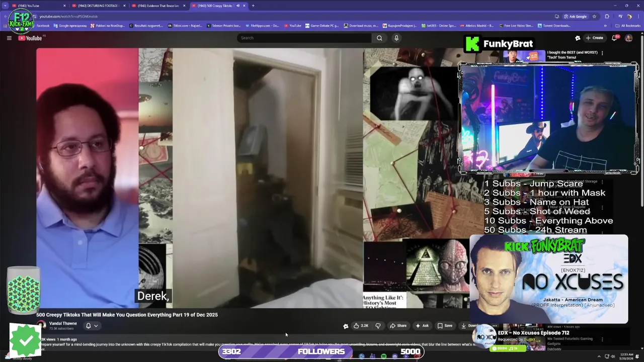
Task: Open the Game-Debate PC bookmark
Action: pos(322,26)
